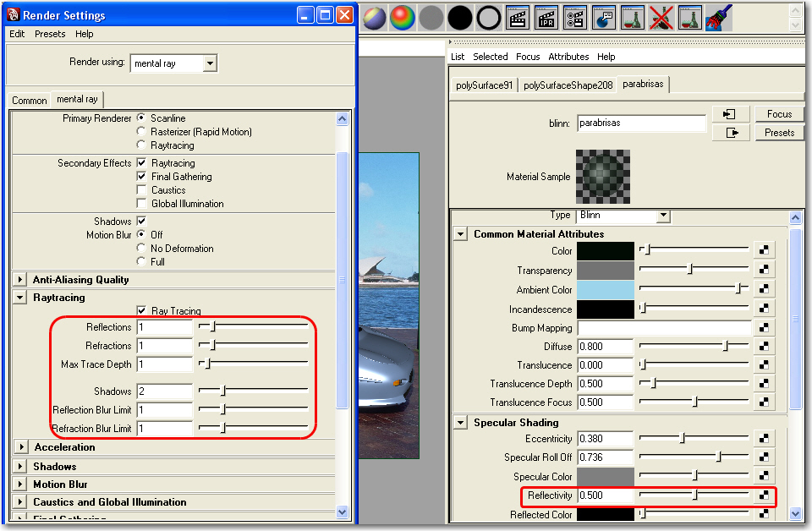Open the Focus menu item
The width and height of the screenshot is (812, 531).
tap(528, 57)
